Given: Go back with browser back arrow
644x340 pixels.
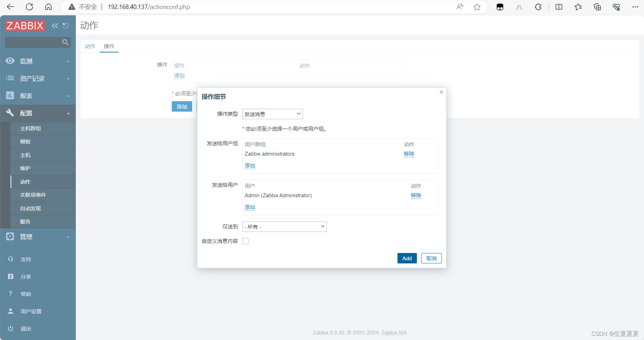Looking at the screenshot, I should point(10,7).
